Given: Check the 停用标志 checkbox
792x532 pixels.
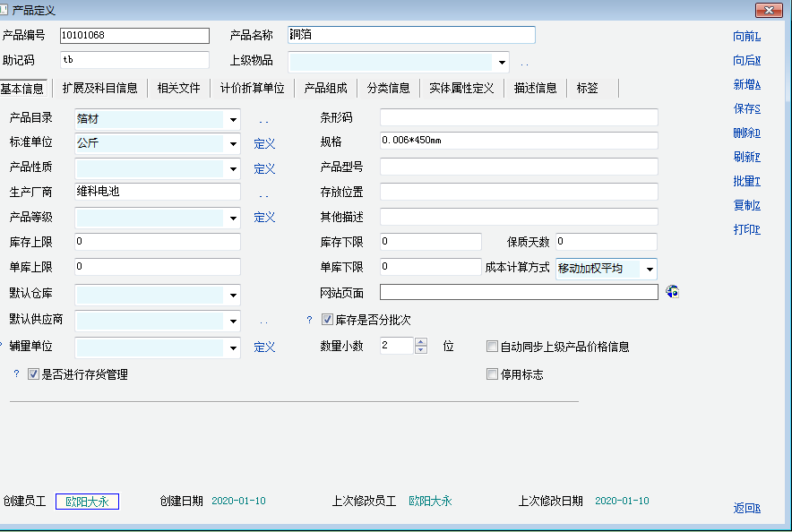Looking at the screenshot, I should point(492,374).
